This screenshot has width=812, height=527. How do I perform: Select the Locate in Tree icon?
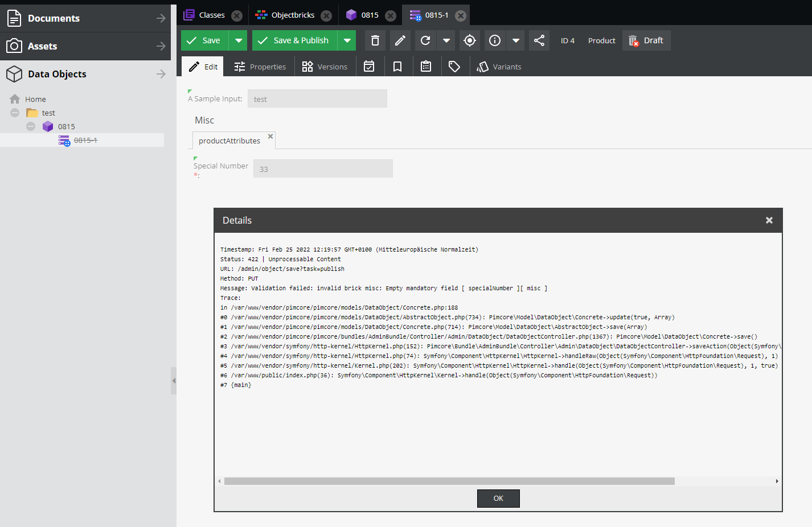[469, 40]
